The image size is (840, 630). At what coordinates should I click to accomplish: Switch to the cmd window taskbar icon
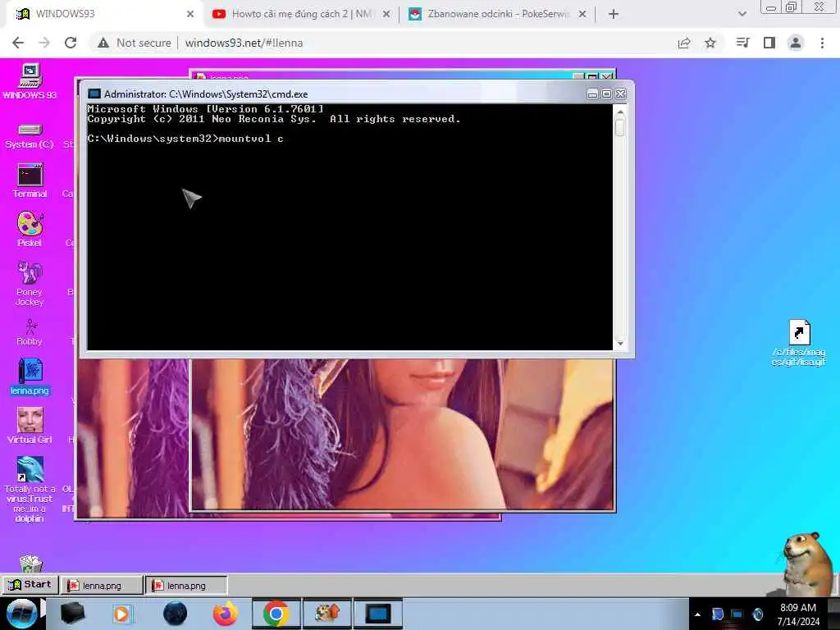tap(377, 614)
